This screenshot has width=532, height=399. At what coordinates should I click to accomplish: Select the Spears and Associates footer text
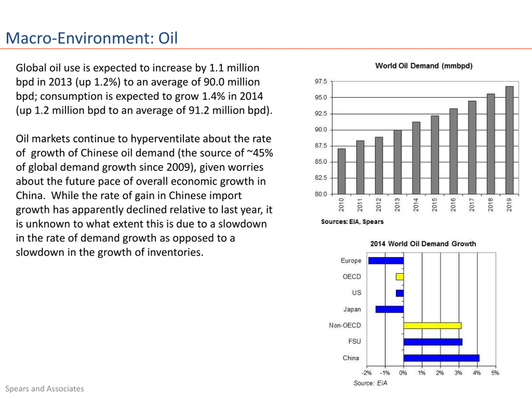point(44,389)
